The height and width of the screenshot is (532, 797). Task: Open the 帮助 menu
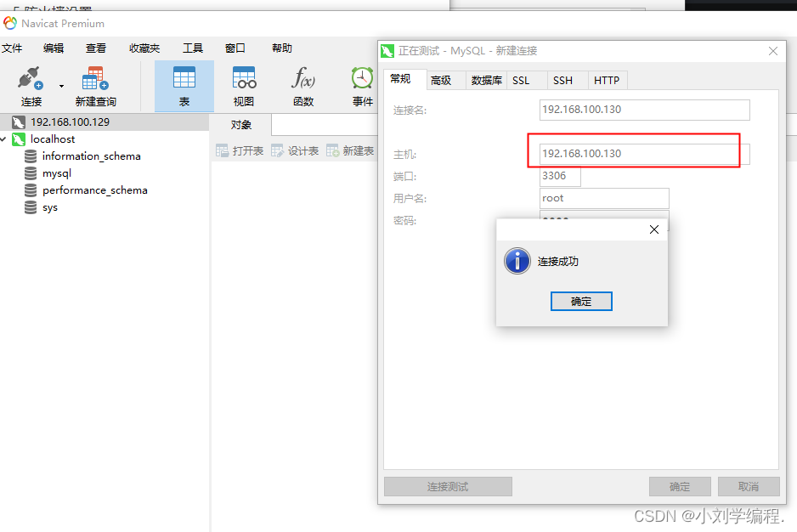coord(281,48)
